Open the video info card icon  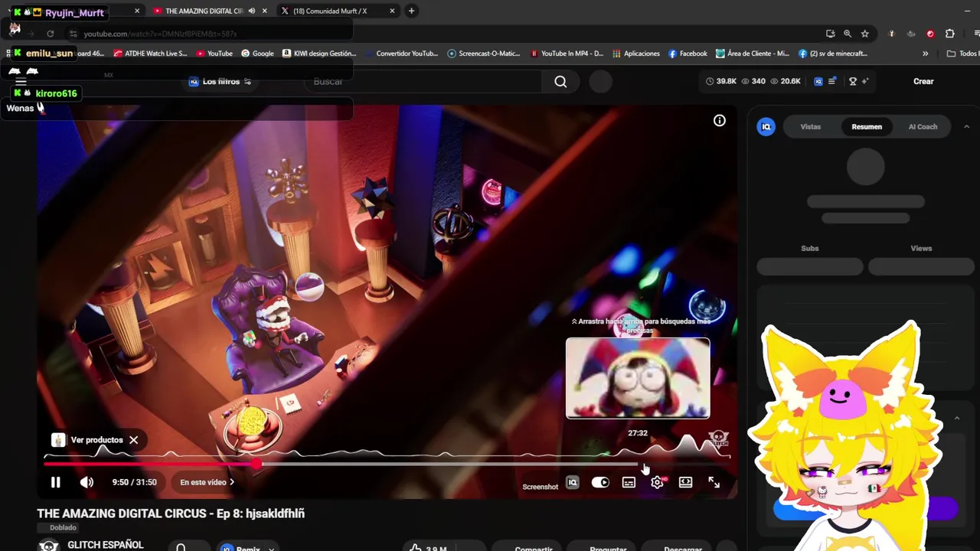pyautogui.click(x=720, y=120)
